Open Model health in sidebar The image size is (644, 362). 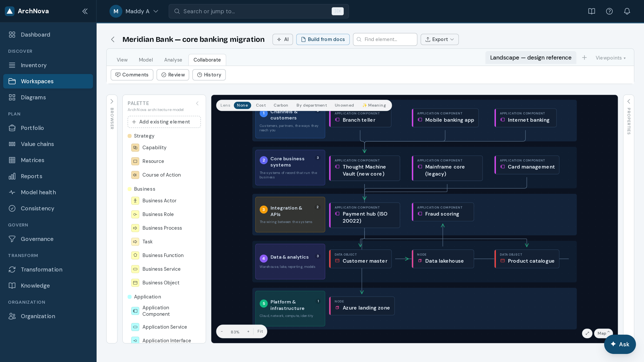(x=48, y=192)
